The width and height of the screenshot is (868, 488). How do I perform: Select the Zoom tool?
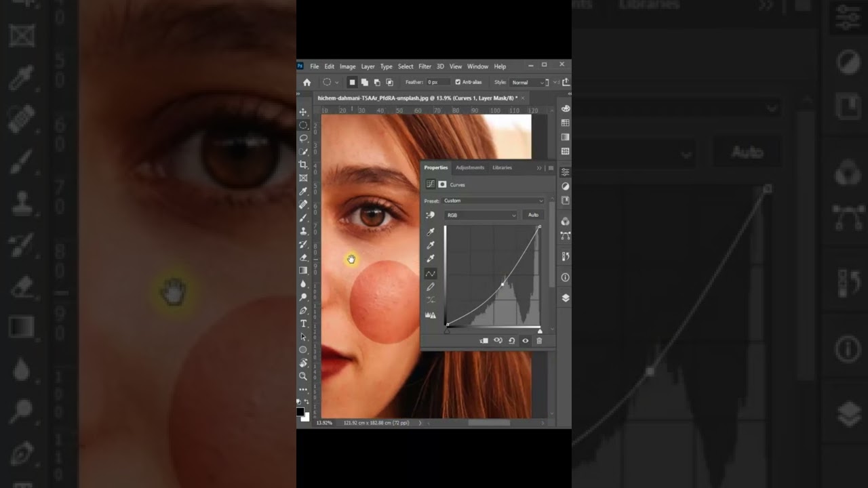click(303, 376)
